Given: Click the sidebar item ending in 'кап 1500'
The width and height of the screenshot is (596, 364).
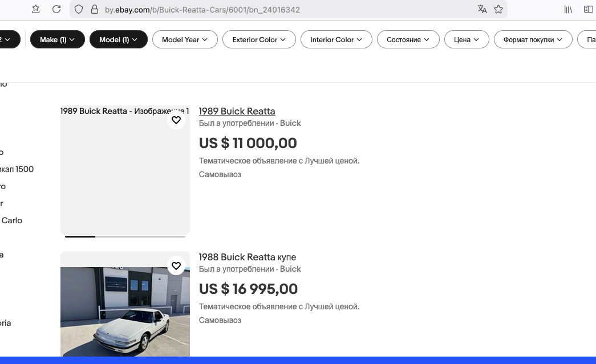Looking at the screenshot, I should point(17,169).
